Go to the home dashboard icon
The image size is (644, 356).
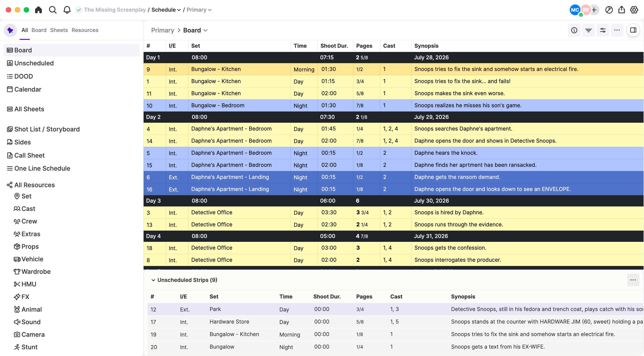[x=38, y=10]
